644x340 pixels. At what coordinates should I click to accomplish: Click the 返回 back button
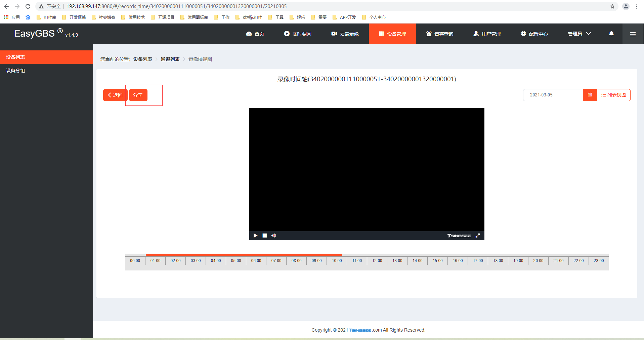tap(115, 95)
